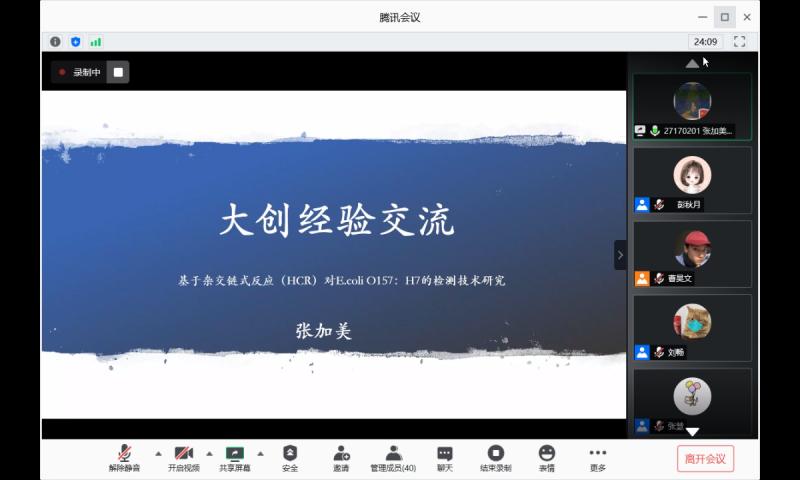Viewport: 800px width, 480px height.
Task: Open the More options menu
Action: click(x=597, y=457)
